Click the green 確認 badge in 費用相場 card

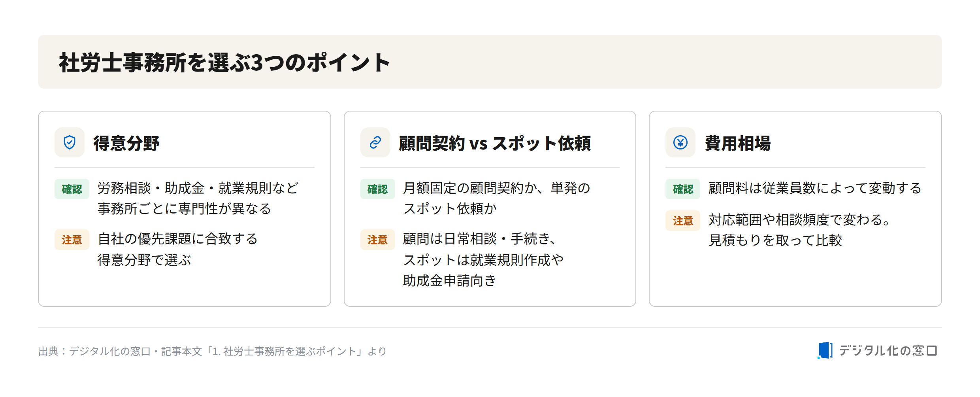pyautogui.click(x=683, y=189)
